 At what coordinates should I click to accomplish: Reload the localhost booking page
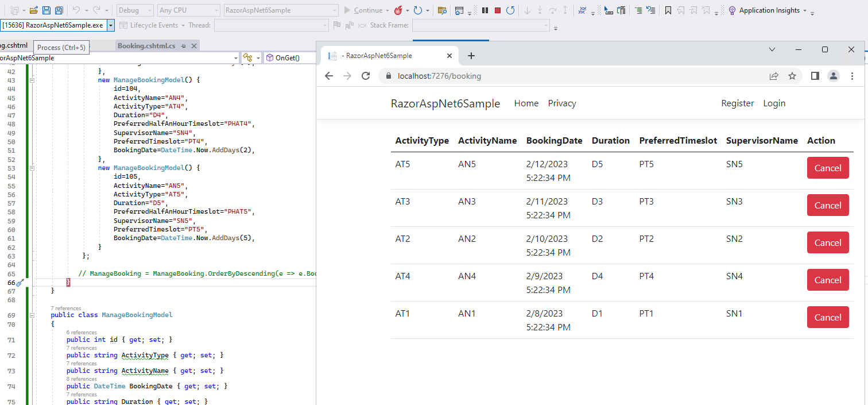point(366,76)
